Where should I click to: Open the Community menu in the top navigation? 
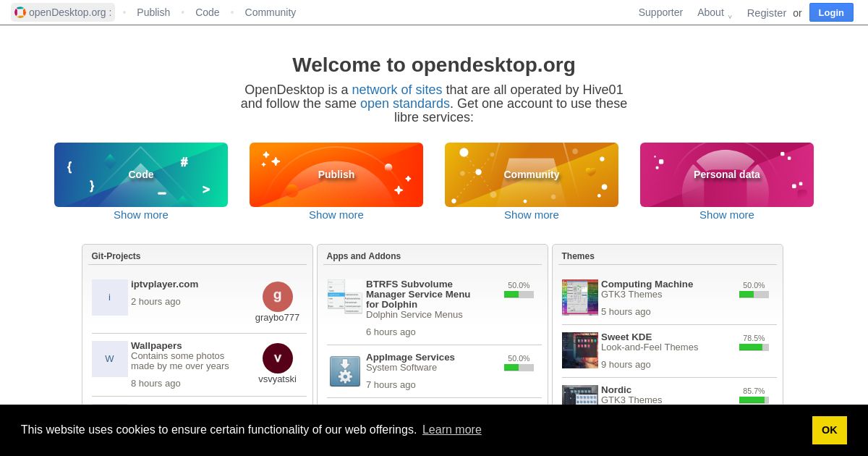pyautogui.click(x=270, y=12)
